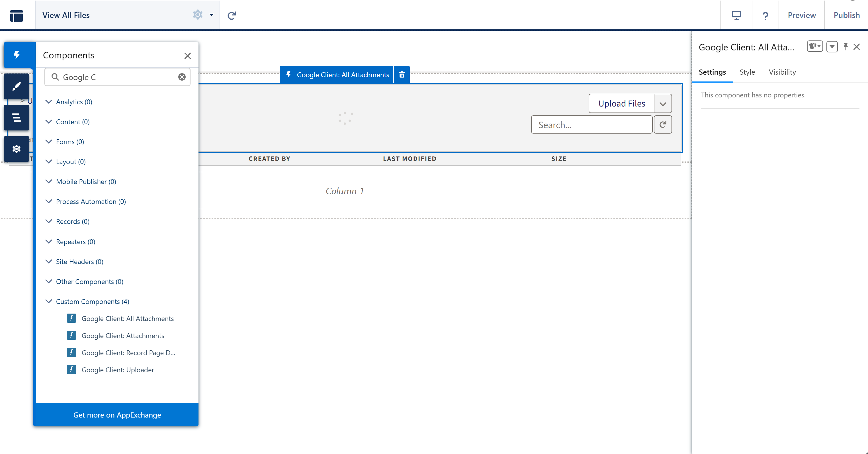Viewport: 868px width, 454px height.
Task: Open the Page Structure sidebar tab
Action: click(x=17, y=118)
